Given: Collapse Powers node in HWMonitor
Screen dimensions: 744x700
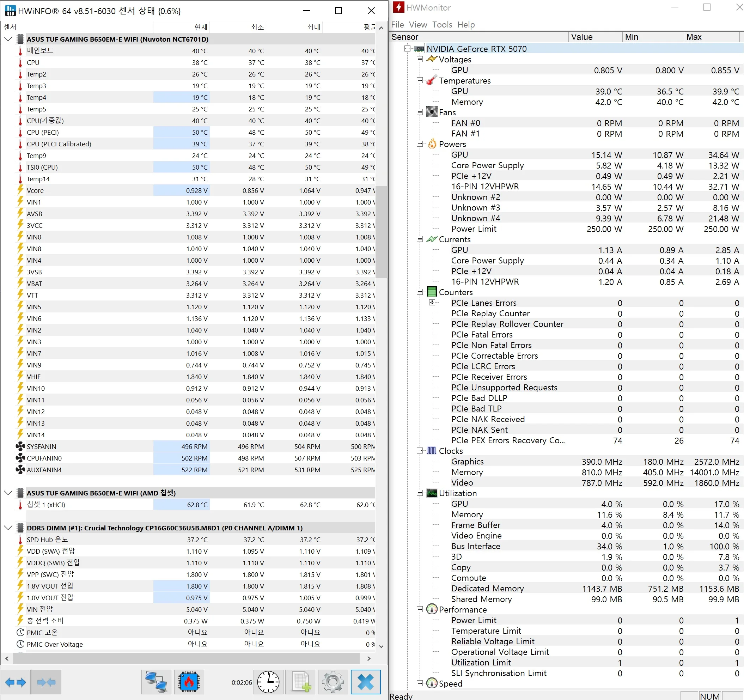Looking at the screenshot, I should (x=420, y=144).
